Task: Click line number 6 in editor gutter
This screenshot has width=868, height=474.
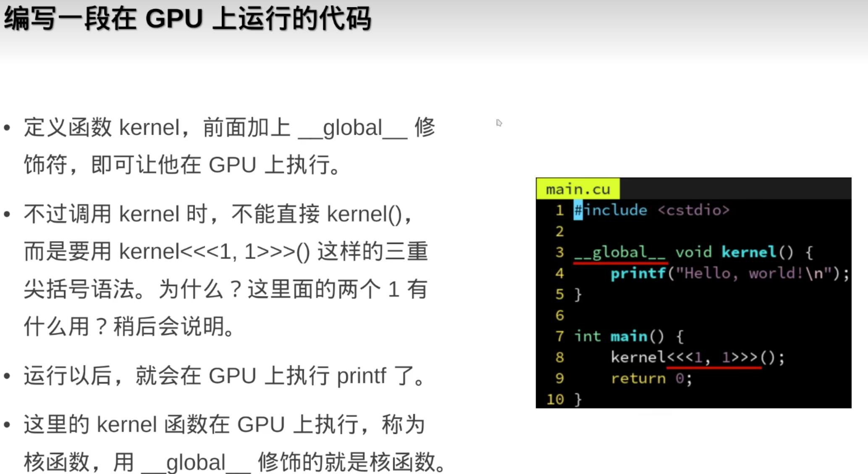Action: tap(560, 315)
